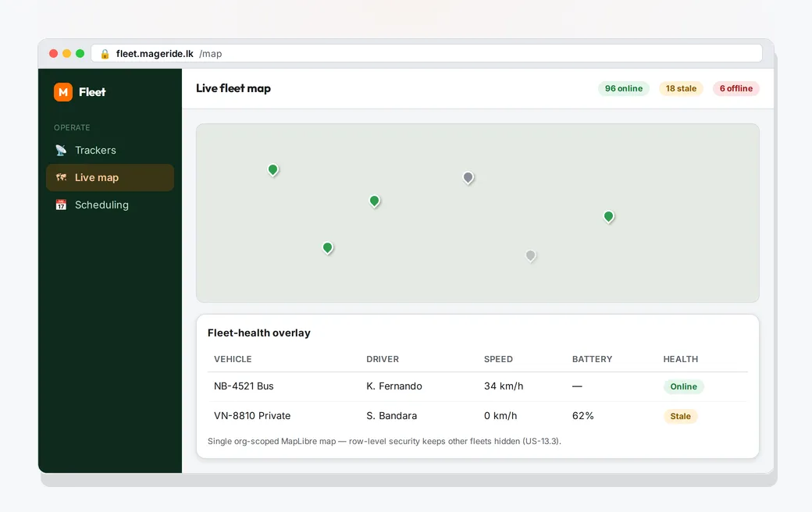Image resolution: width=812 pixels, height=512 pixels.
Task: Select the far-right green map pin
Action: (609, 217)
